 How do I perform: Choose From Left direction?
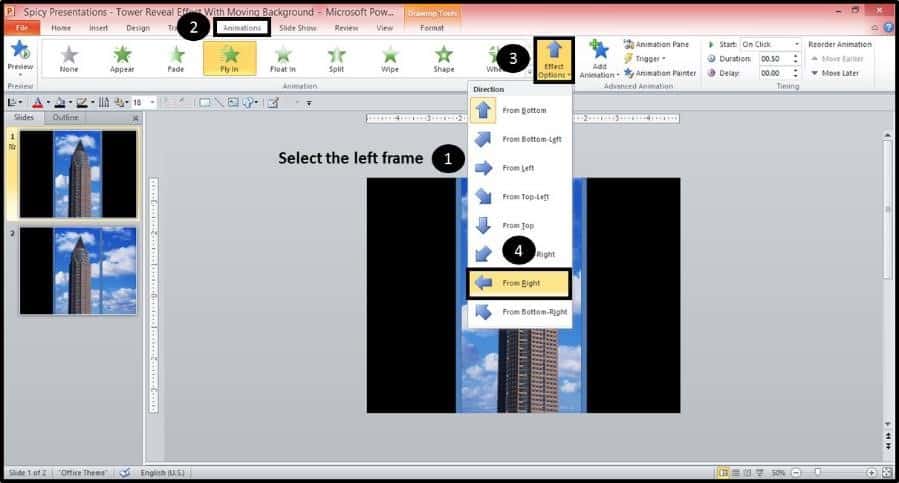point(520,168)
